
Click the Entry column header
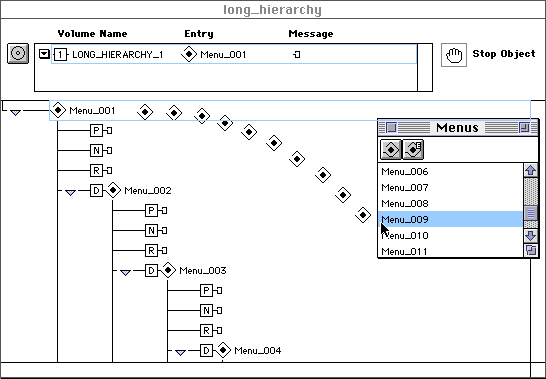click(199, 34)
